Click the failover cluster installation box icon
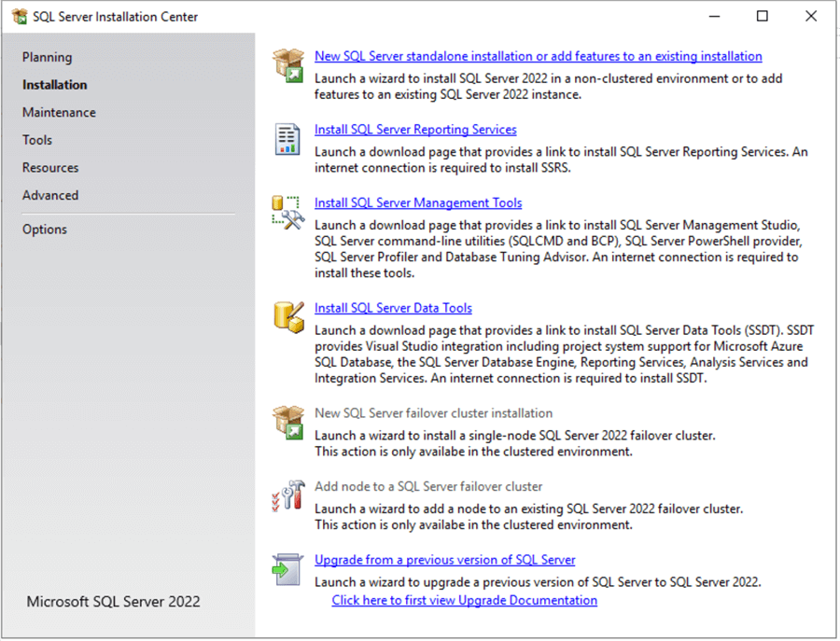Image resolution: width=840 pixels, height=641 pixels. [x=289, y=422]
